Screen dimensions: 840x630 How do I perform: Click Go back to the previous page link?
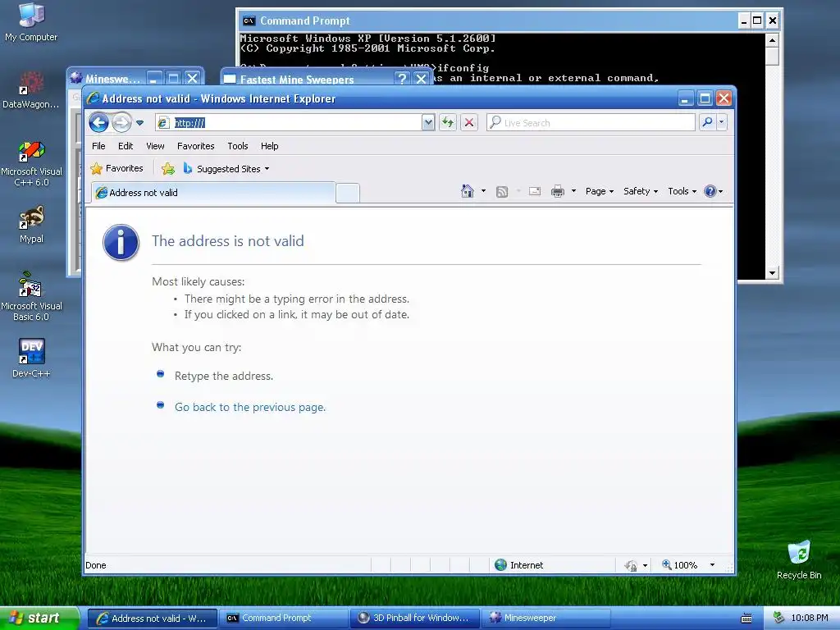[x=250, y=407]
